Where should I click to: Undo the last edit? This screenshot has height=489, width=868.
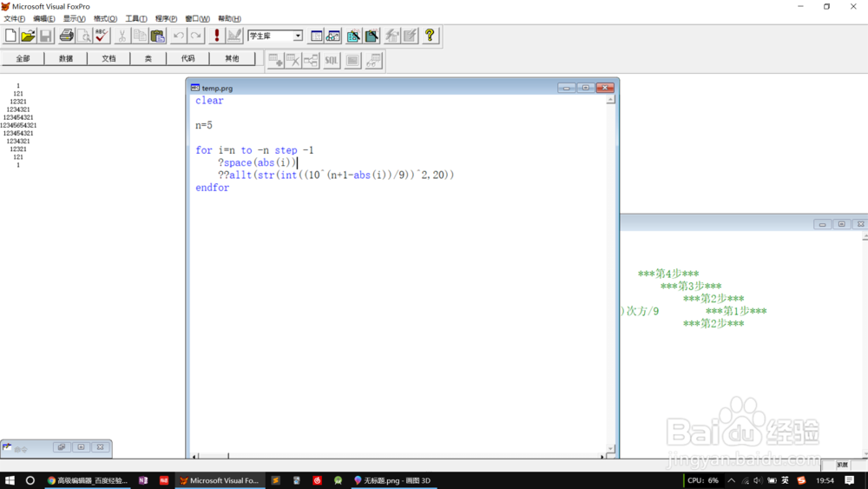[x=178, y=36]
